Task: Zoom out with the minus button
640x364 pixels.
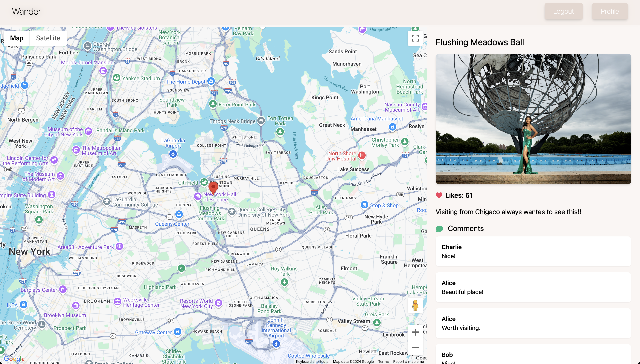Action: pyautogui.click(x=415, y=348)
